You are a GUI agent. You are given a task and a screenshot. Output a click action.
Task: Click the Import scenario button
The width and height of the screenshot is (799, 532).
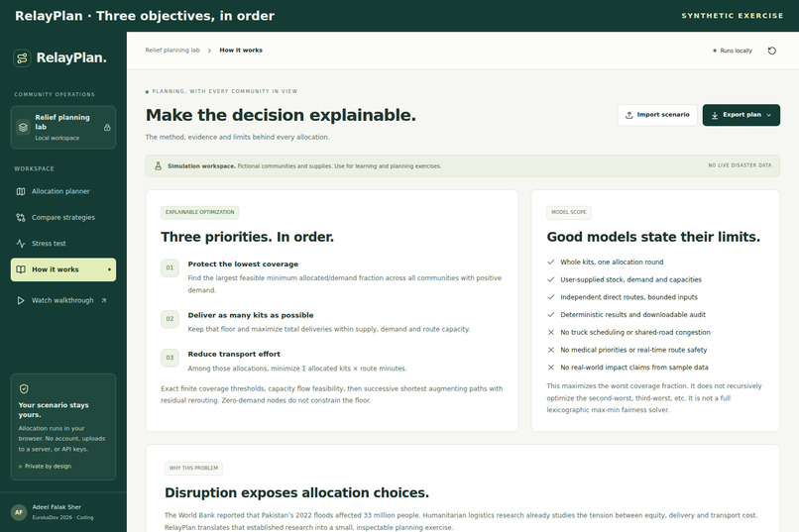click(657, 115)
